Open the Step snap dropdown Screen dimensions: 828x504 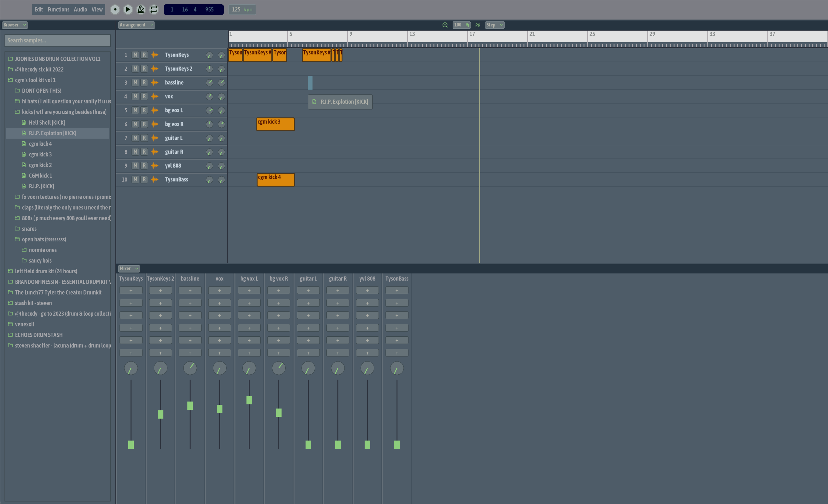(x=494, y=25)
